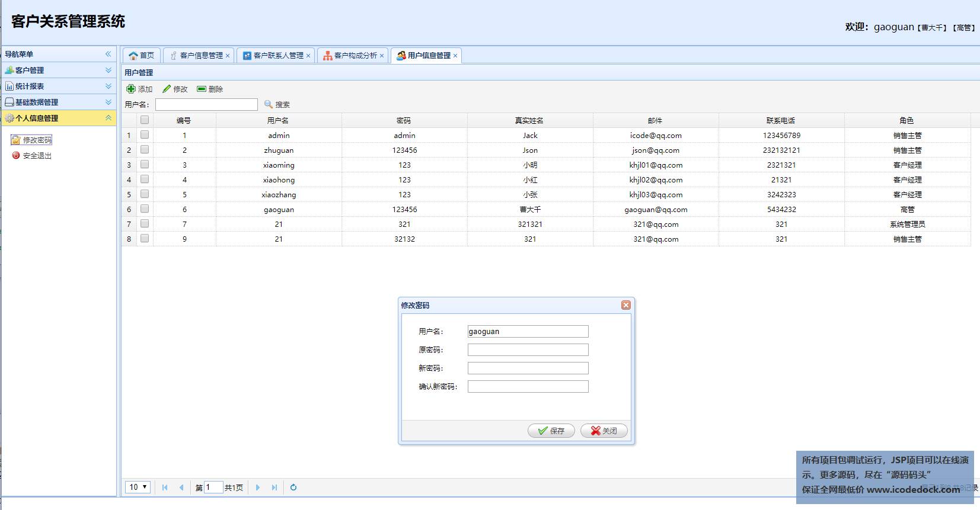Click the search magnifier icon
980x510 pixels.
[x=269, y=104]
